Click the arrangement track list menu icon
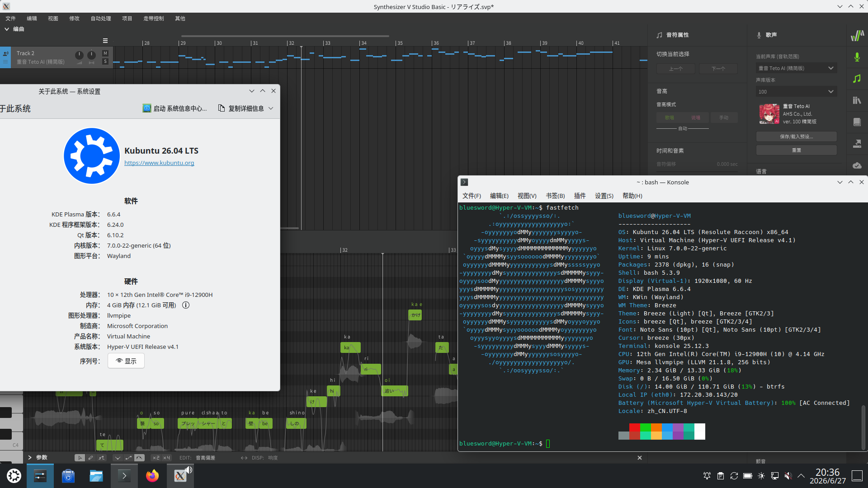 tap(105, 41)
